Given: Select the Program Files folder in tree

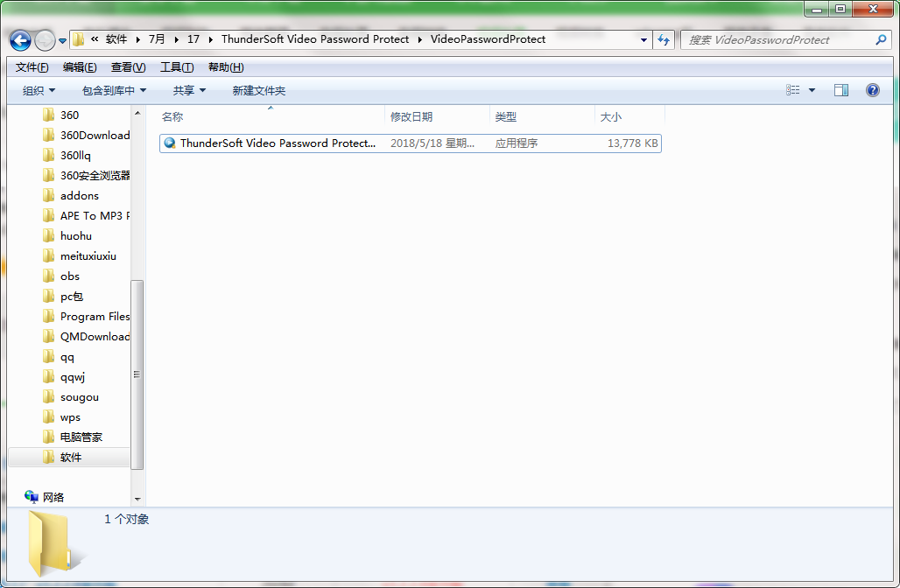Looking at the screenshot, I should click(86, 317).
